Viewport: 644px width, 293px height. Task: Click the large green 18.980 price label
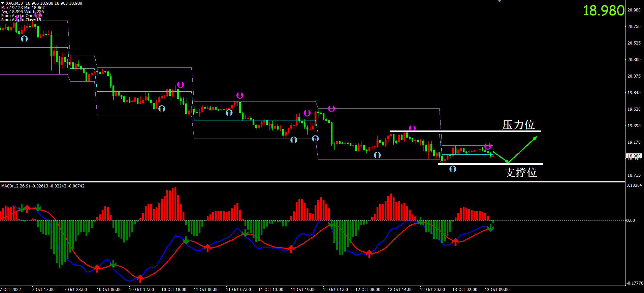pos(604,10)
